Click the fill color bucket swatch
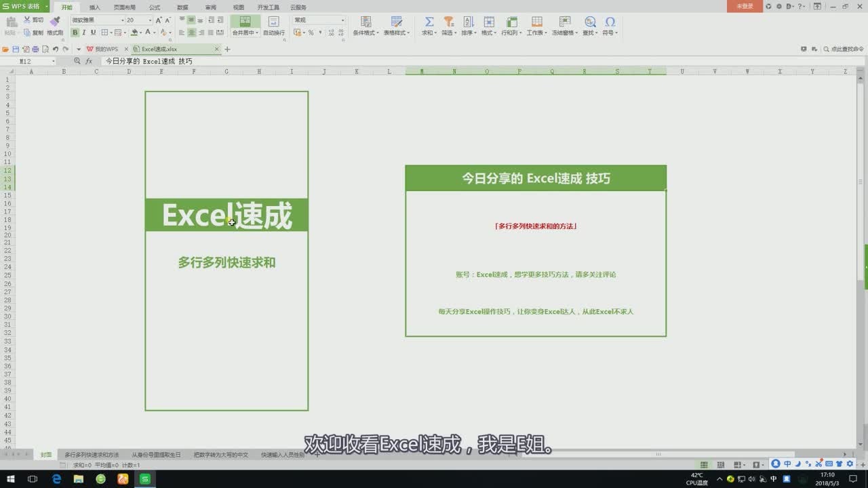The width and height of the screenshot is (868, 488). pos(134,33)
